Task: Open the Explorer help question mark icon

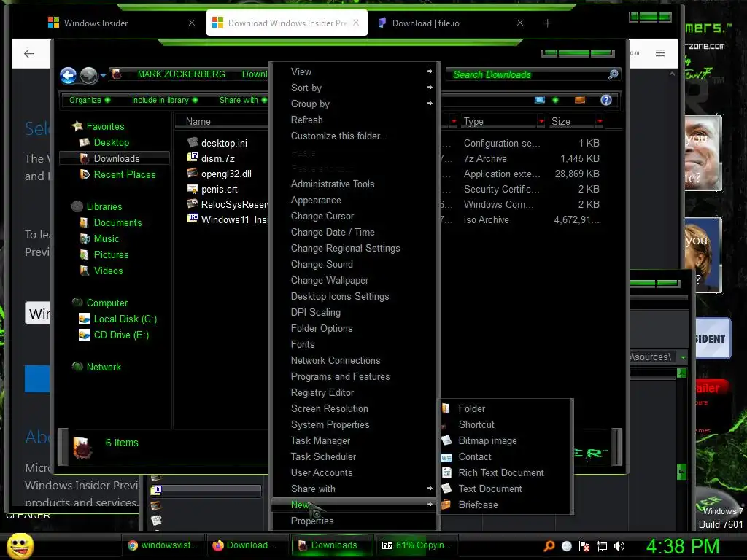Action: click(606, 100)
